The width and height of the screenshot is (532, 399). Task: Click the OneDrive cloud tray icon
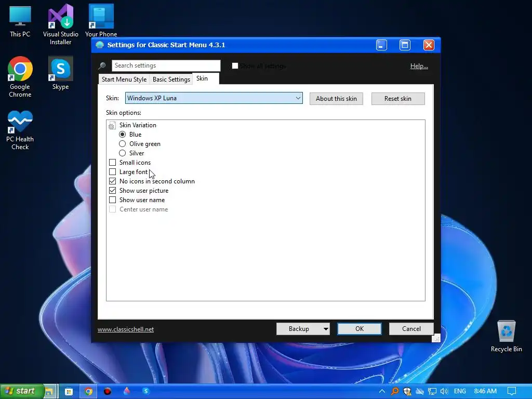click(420, 391)
